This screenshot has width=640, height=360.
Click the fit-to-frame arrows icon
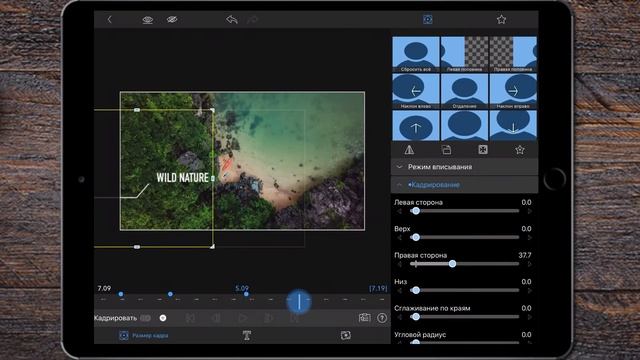point(483,150)
